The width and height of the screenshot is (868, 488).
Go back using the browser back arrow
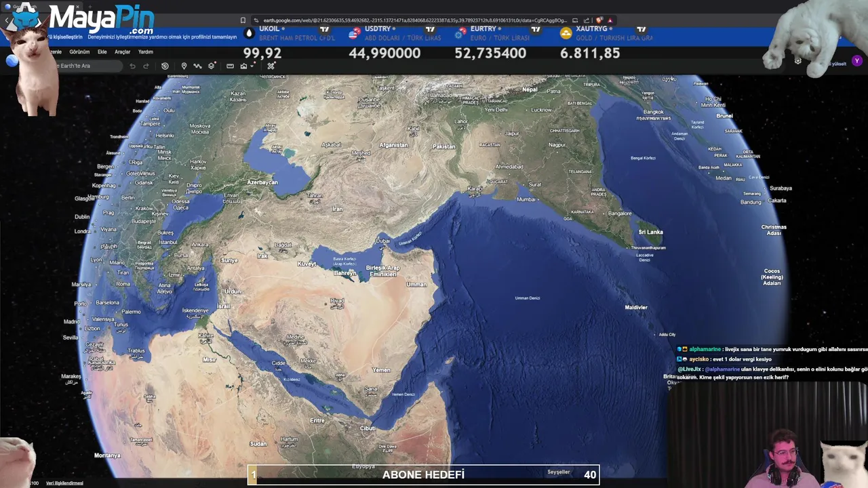pos(7,20)
